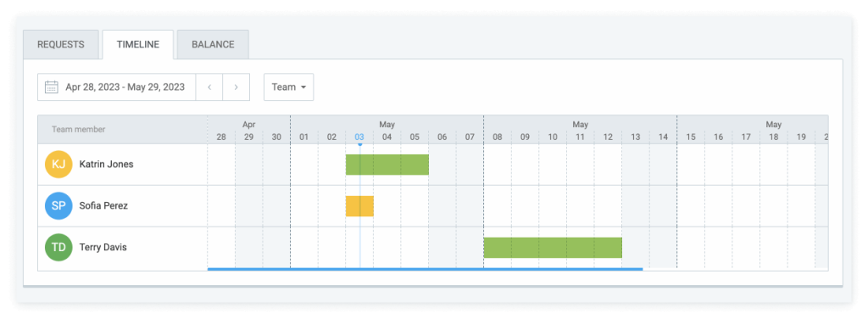Image resolution: width=868 pixels, height=319 pixels.
Task: Click date 18 in the May header
Action: [774, 137]
